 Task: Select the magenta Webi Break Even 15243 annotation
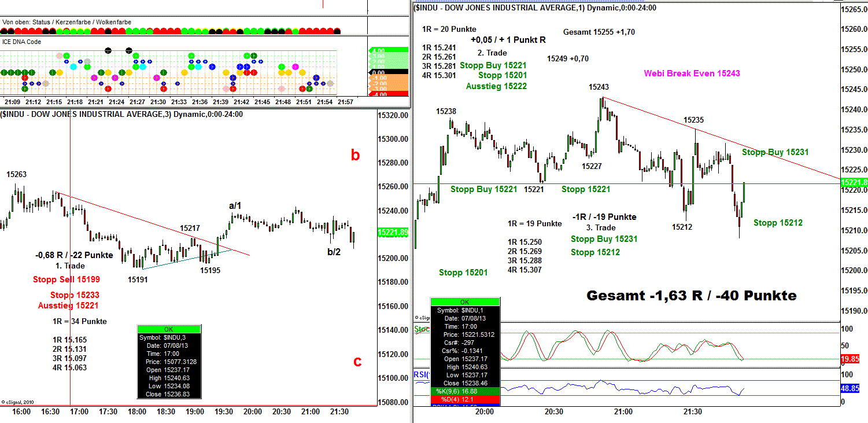(692, 73)
